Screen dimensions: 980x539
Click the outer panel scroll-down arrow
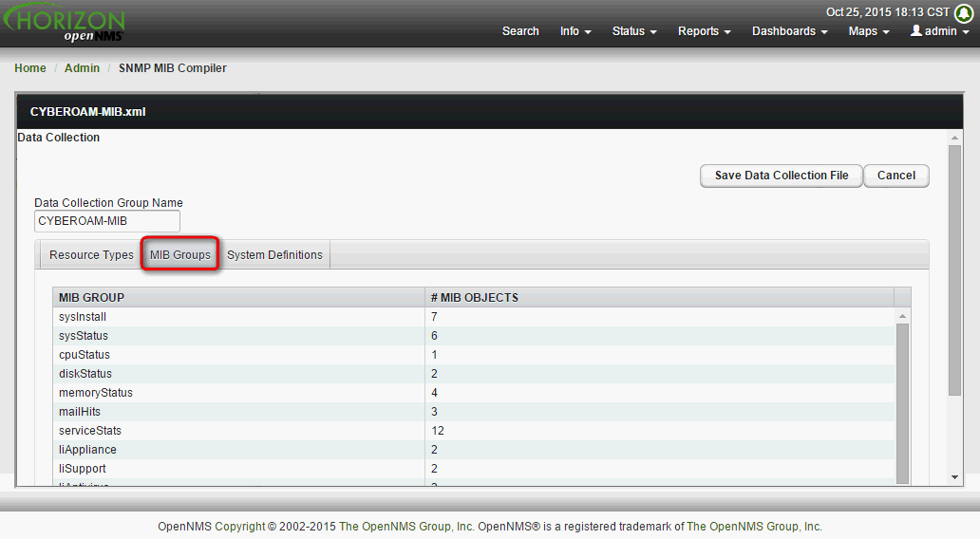coord(954,477)
